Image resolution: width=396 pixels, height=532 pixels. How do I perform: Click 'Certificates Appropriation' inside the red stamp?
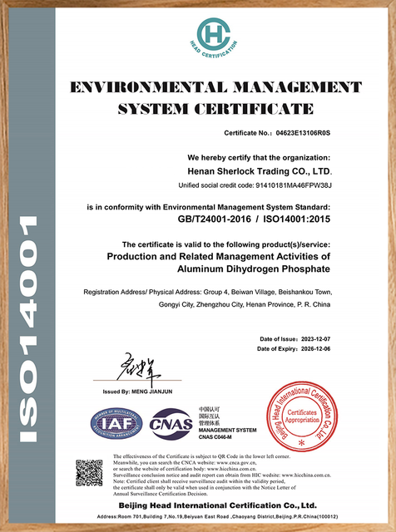tap(302, 416)
